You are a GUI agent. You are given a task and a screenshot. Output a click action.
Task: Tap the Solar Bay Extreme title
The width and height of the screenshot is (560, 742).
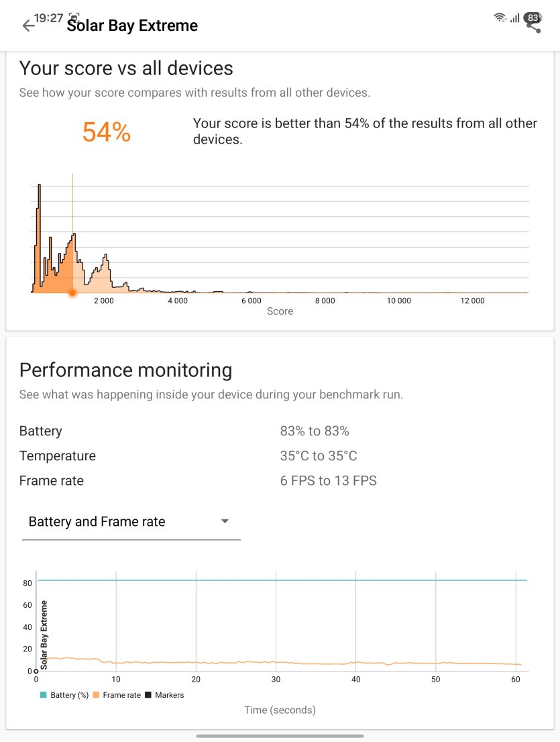[132, 25]
